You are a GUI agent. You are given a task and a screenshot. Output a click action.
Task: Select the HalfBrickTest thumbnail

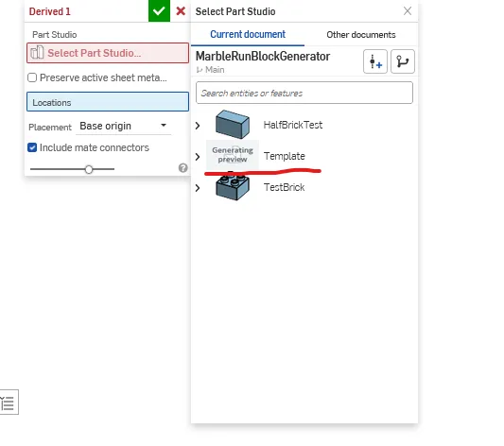coord(233,125)
